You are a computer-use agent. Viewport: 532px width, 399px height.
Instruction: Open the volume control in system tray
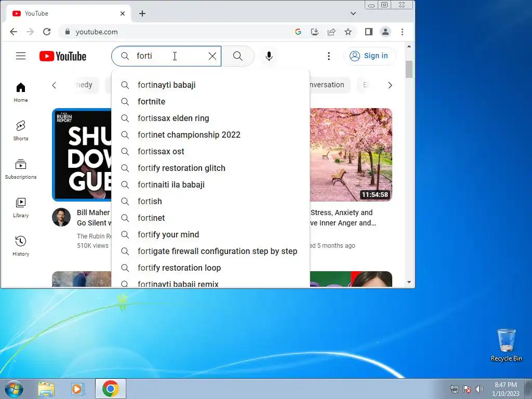point(480,389)
